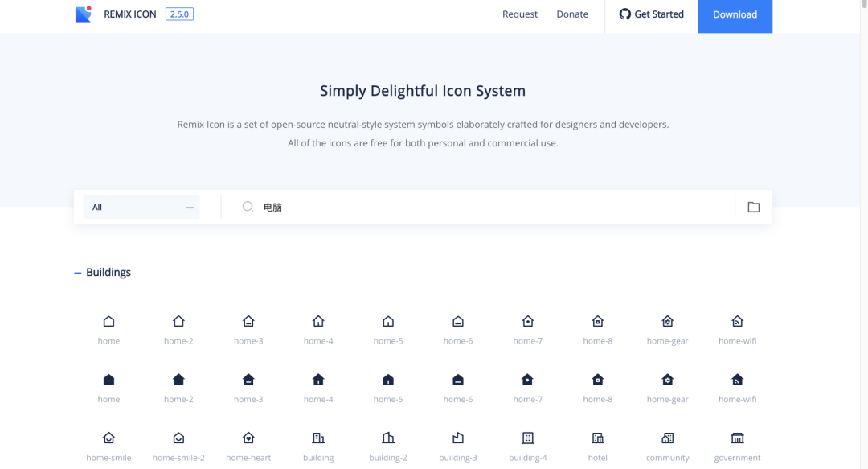Image resolution: width=868 pixels, height=469 pixels.
Task: Select the outlined home-8 icon
Action: click(x=598, y=321)
